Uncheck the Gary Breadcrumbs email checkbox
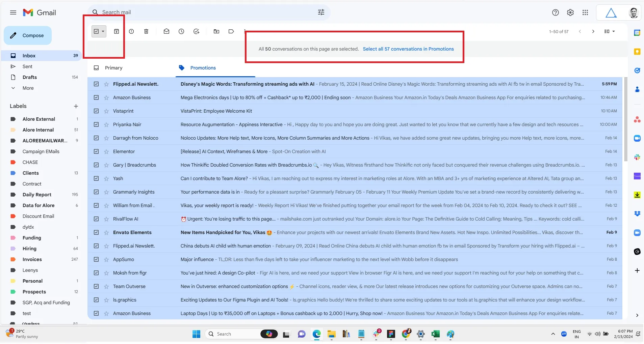This screenshot has height=344, width=644. 96,165
